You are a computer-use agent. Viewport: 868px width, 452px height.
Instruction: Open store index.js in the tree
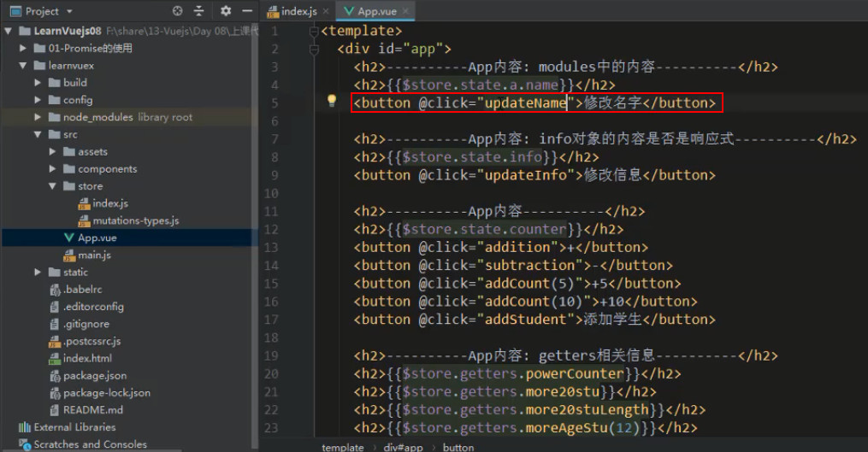(110, 203)
